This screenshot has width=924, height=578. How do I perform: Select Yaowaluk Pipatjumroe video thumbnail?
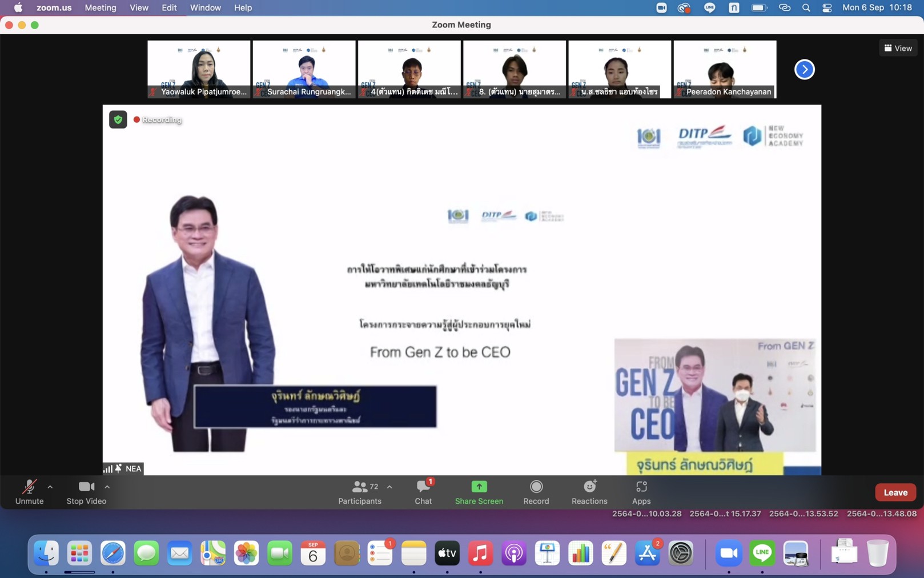[x=199, y=69]
